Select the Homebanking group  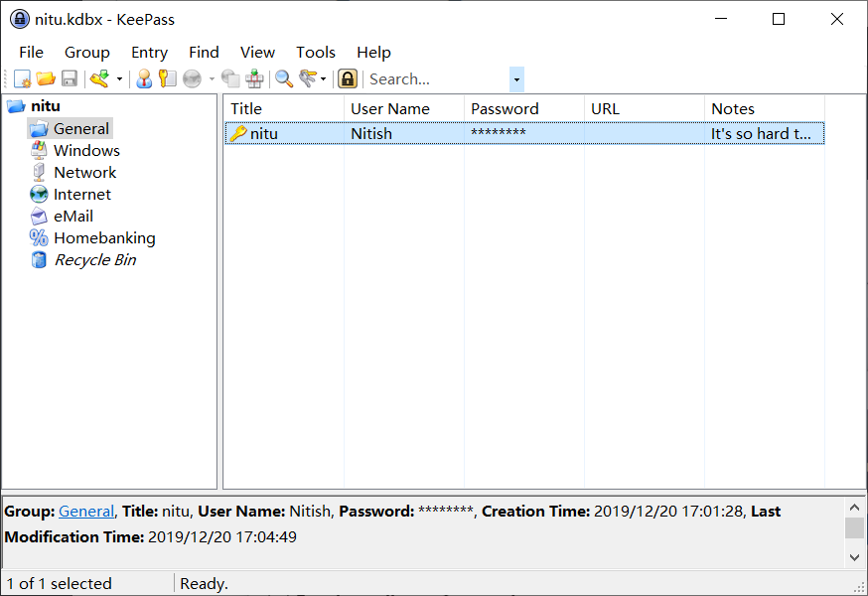click(x=104, y=238)
